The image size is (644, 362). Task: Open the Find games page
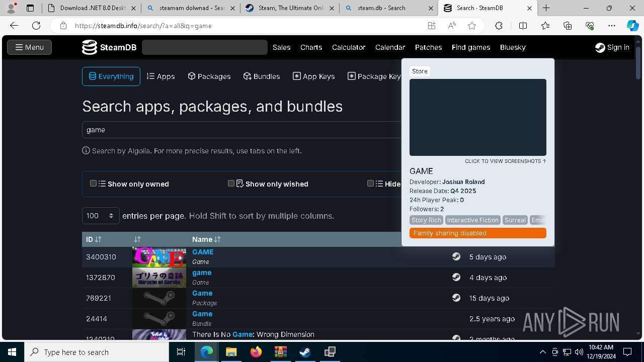tap(471, 47)
